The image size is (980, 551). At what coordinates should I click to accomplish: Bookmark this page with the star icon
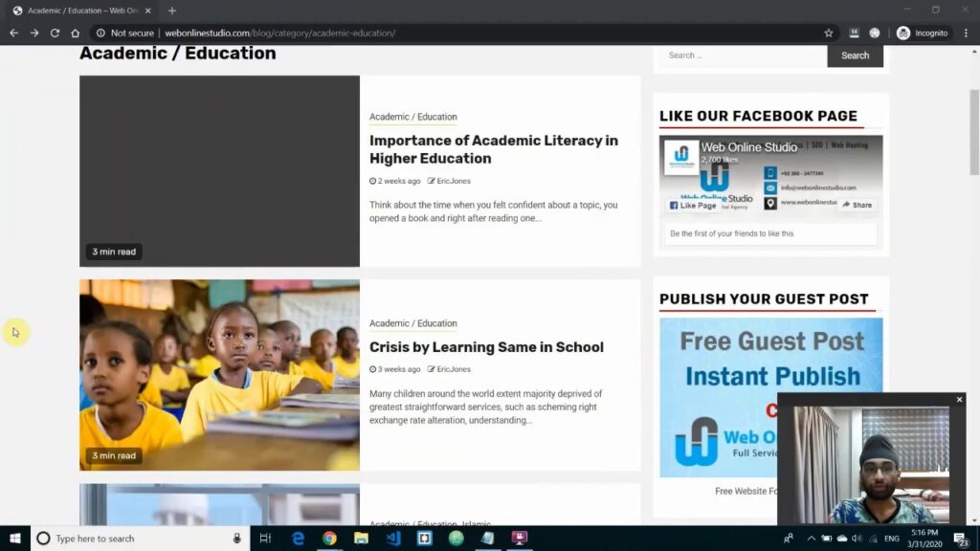(829, 33)
